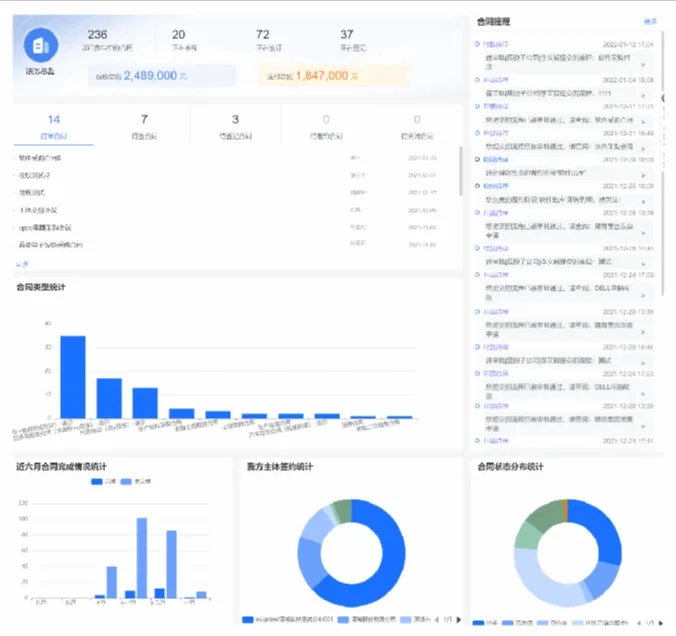Expand the reminder dated 2022-01-13 via its arrow
This screenshot has height=636, width=676.
[642, 63]
